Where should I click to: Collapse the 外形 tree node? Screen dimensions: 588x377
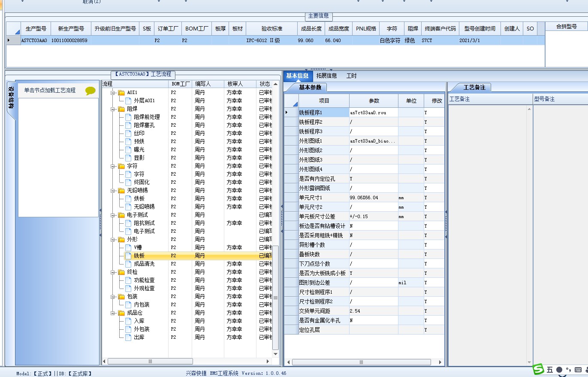point(114,240)
